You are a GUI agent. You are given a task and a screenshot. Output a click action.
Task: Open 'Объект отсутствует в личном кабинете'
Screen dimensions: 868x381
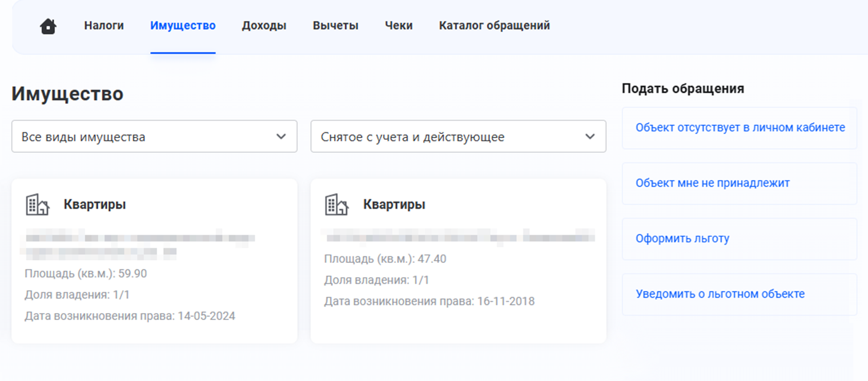click(x=739, y=128)
